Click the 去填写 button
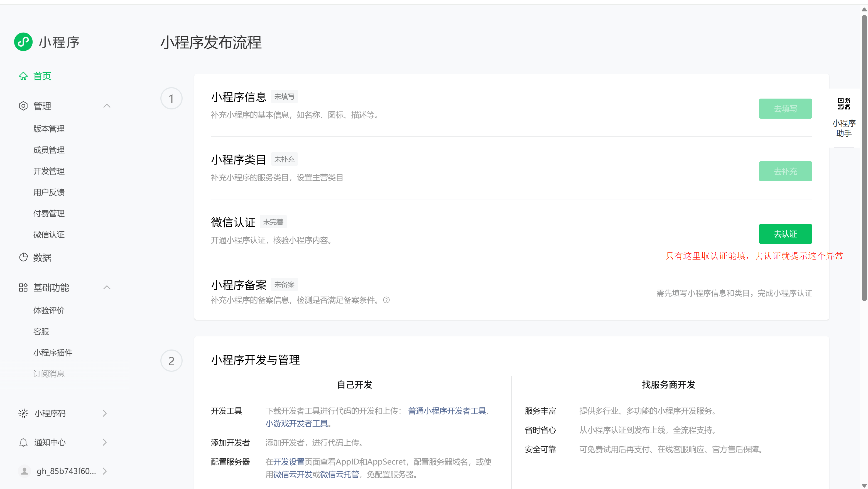Image resolution: width=868 pixels, height=489 pixels. pyautogui.click(x=785, y=109)
